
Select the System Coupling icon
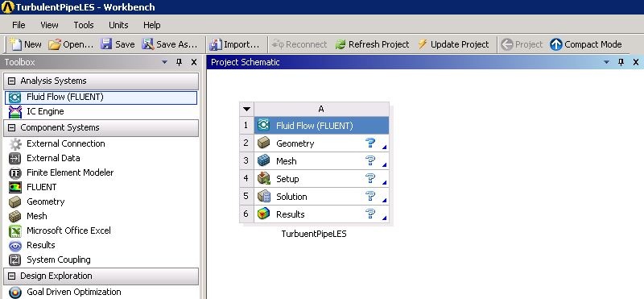(14, 260)
